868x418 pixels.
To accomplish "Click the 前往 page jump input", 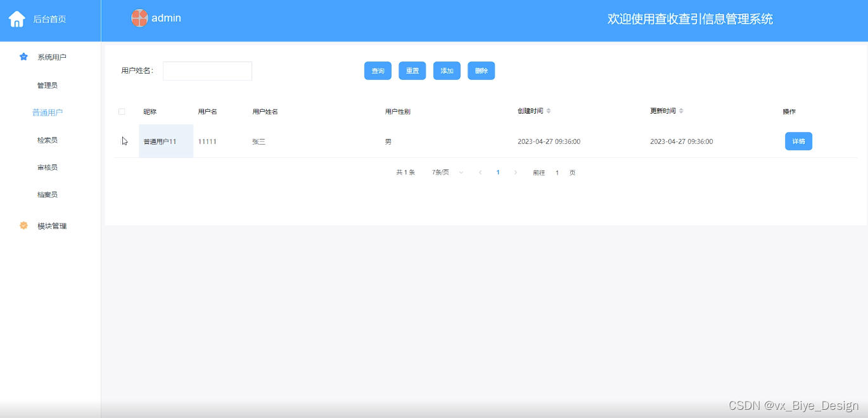I will (557, 173).
